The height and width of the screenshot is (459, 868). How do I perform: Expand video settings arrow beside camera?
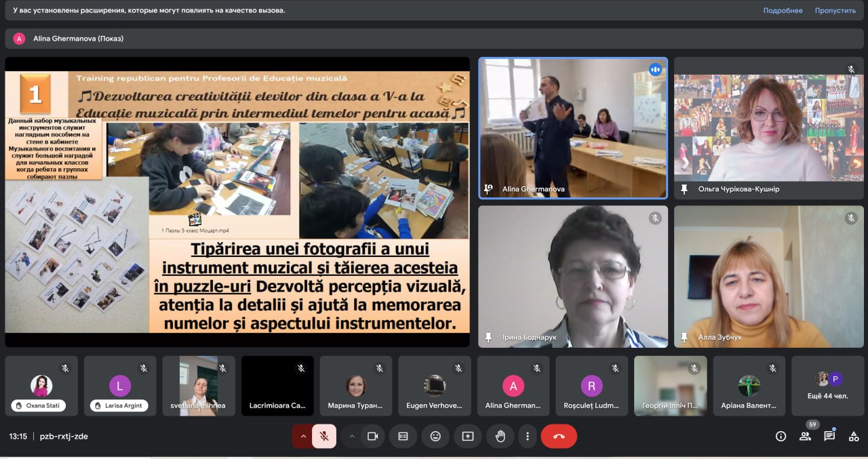coord(351,437)
